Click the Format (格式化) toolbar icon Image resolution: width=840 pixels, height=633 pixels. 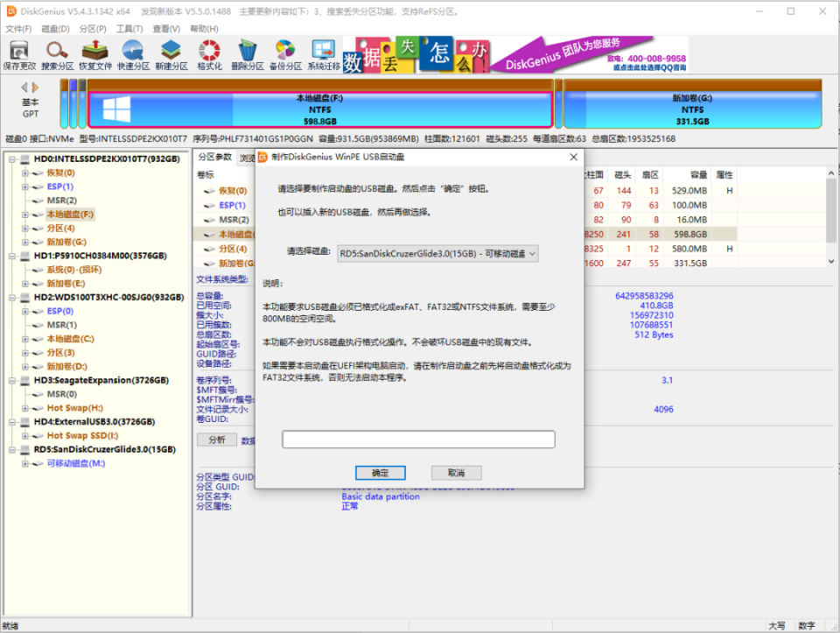209,54
